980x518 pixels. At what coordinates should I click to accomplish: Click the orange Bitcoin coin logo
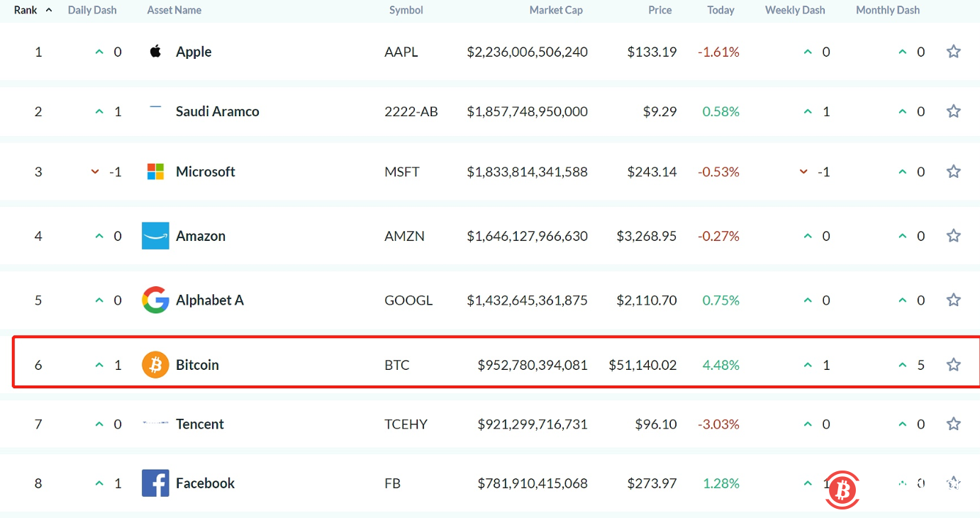coord(155,364)
